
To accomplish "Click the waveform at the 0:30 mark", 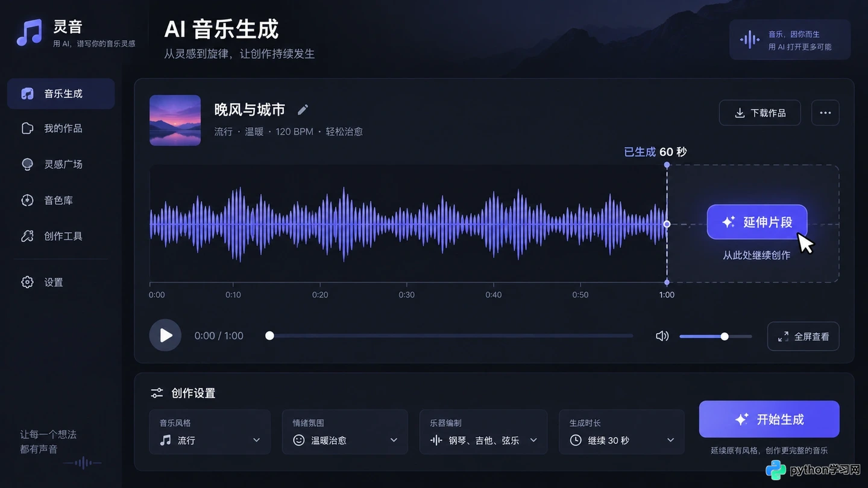I will click(x=407, y=224).
